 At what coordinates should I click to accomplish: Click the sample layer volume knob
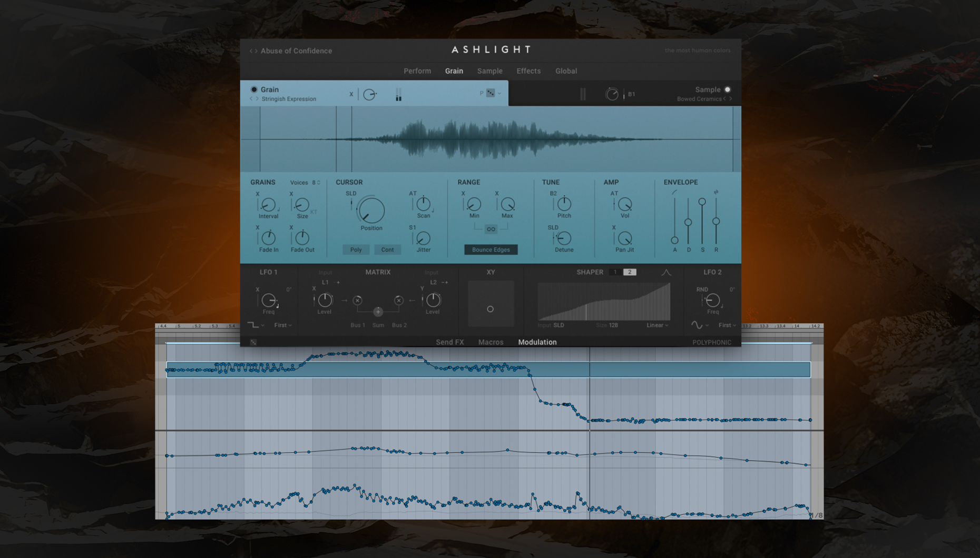click(612, 94)
